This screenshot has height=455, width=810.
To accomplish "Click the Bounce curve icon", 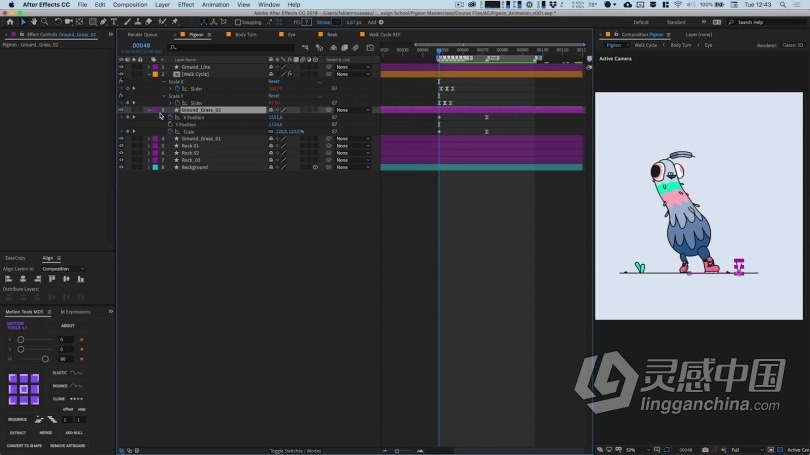I will tap(76, 386).
